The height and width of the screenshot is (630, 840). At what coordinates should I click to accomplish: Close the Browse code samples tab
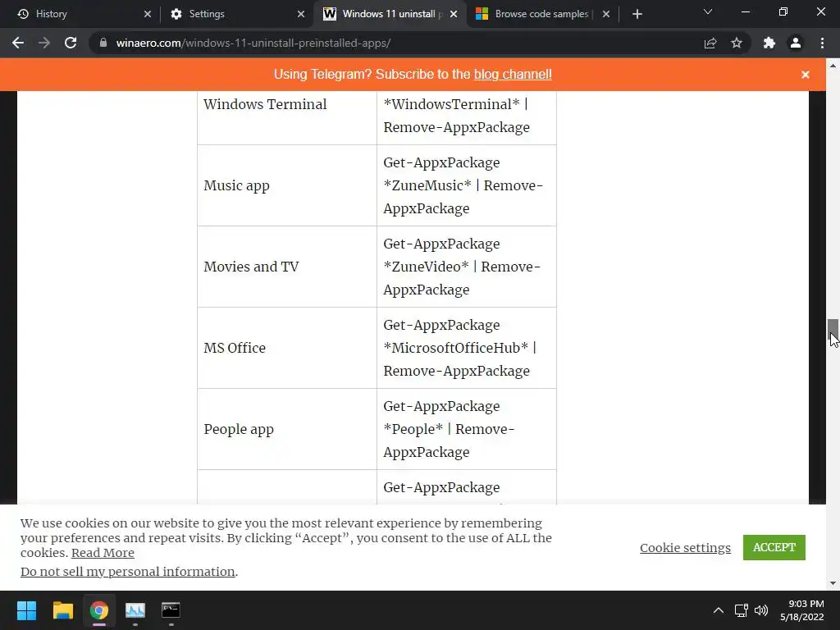coord(606,14)
